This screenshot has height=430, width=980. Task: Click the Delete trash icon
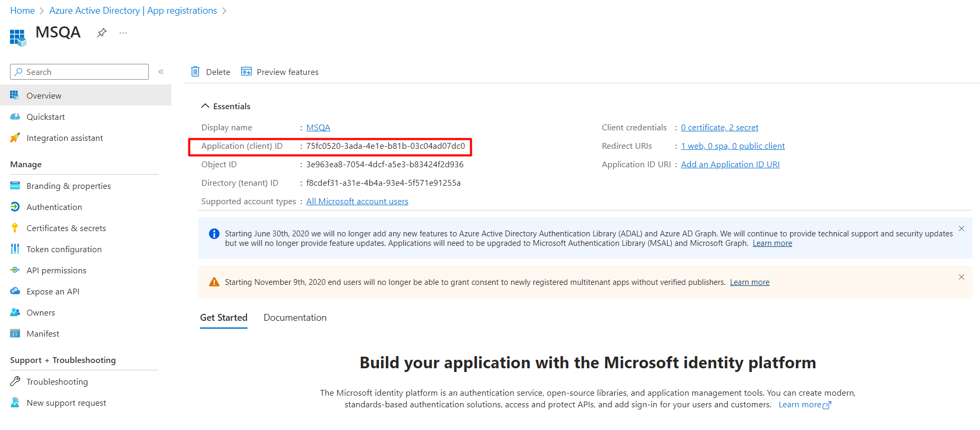pos(195,71)
